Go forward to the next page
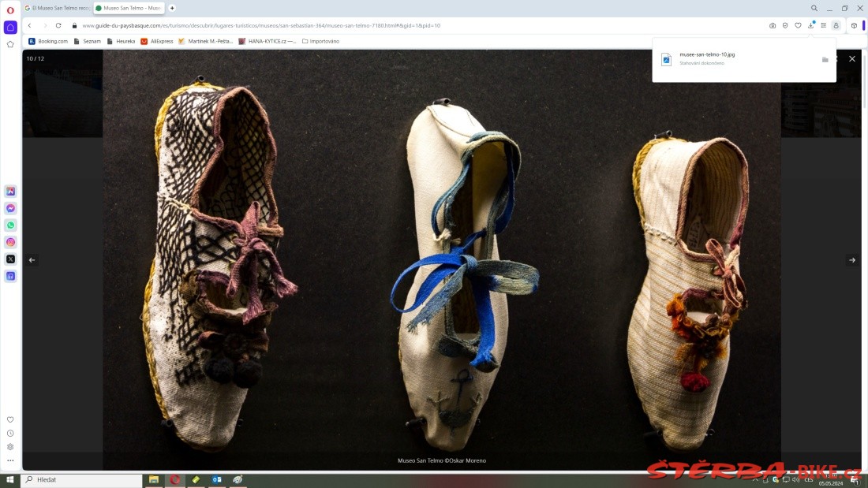The width and height of the screenshot is (868, 488). click(45, 25)
